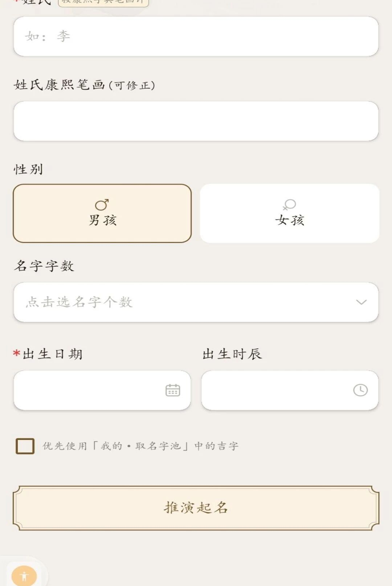Click the calendar icon in 出生日期

point(173,390)
